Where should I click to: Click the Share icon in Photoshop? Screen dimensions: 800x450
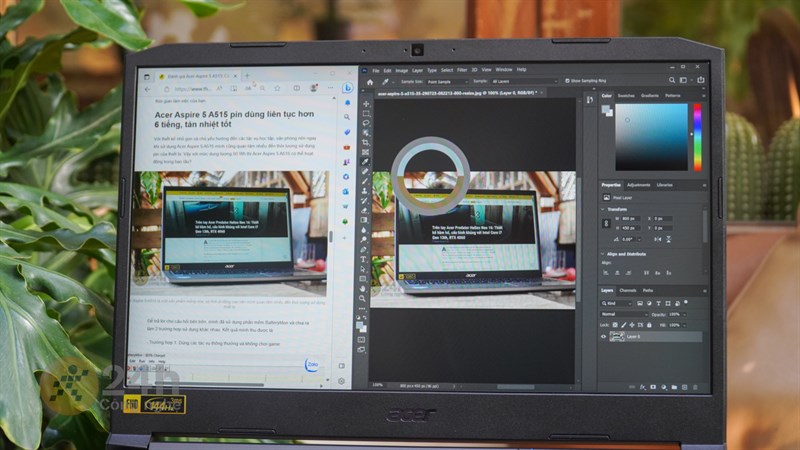coord(701,80)
